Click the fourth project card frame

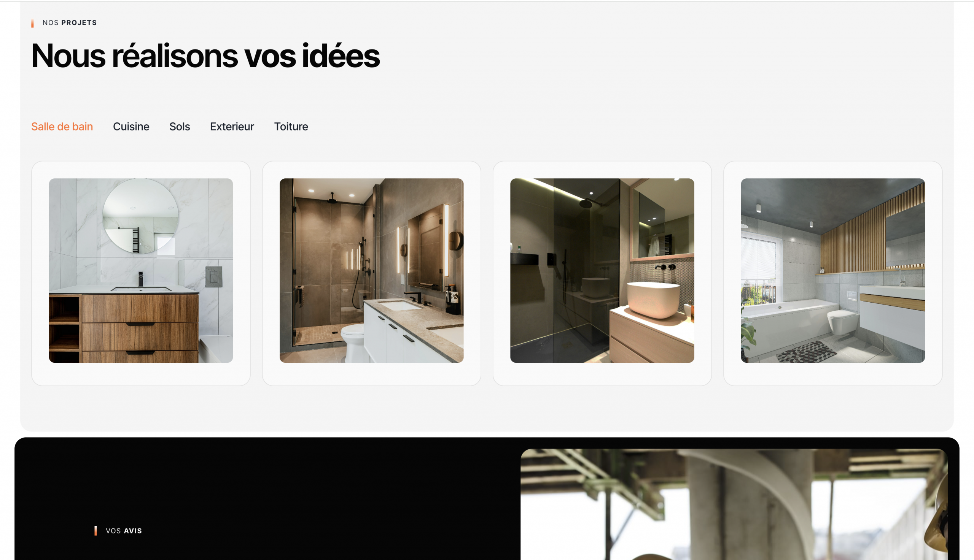833,374
